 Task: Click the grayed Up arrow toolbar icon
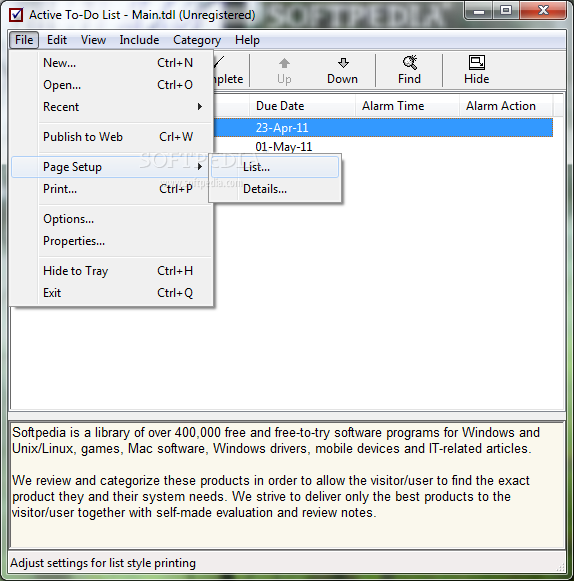point(284,63)
